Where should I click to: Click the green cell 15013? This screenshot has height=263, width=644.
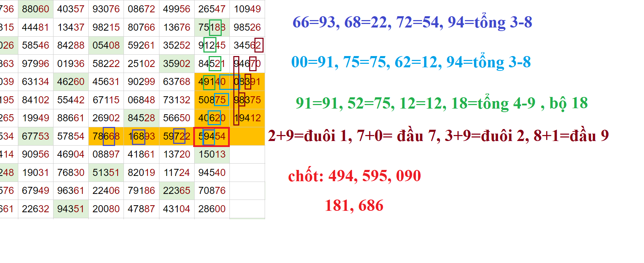pos(211,154)
